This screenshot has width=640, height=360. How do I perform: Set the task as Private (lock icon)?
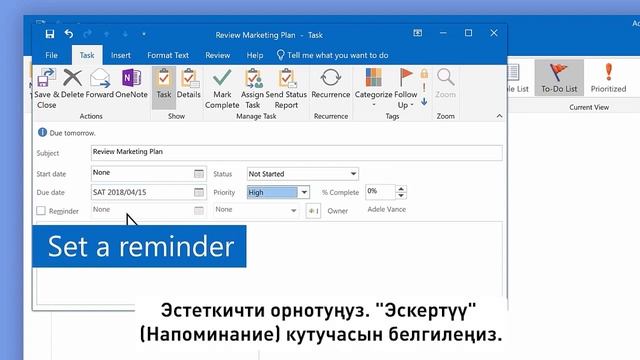(424, 73)
